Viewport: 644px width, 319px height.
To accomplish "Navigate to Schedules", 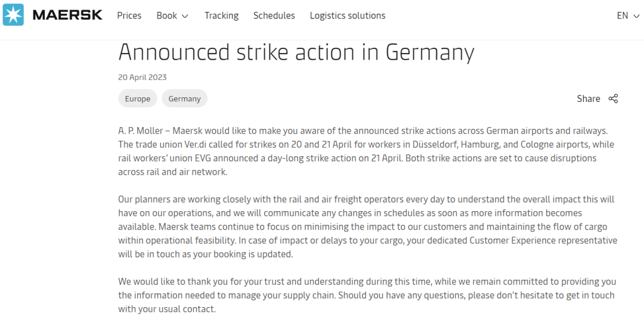I will [274, 16].
